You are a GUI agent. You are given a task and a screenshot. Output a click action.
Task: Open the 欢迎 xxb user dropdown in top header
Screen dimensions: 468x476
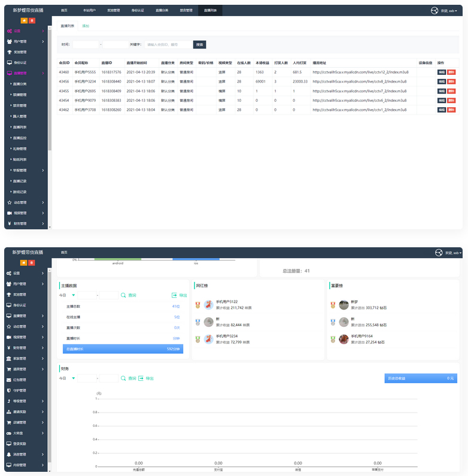pos(452,11)
